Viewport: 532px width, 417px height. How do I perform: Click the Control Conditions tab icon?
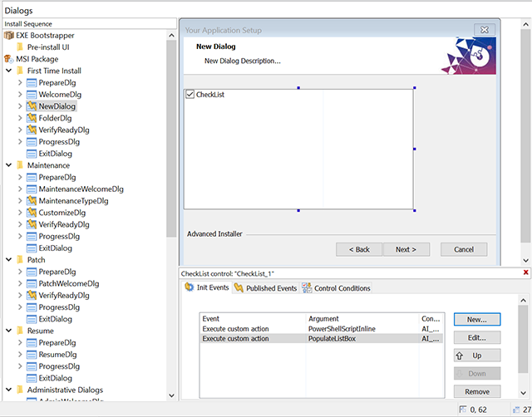307,288
